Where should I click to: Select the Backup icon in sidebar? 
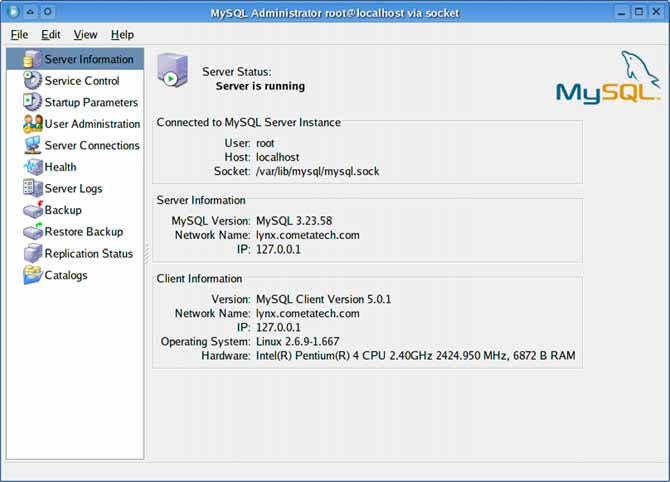coord(32,211)
